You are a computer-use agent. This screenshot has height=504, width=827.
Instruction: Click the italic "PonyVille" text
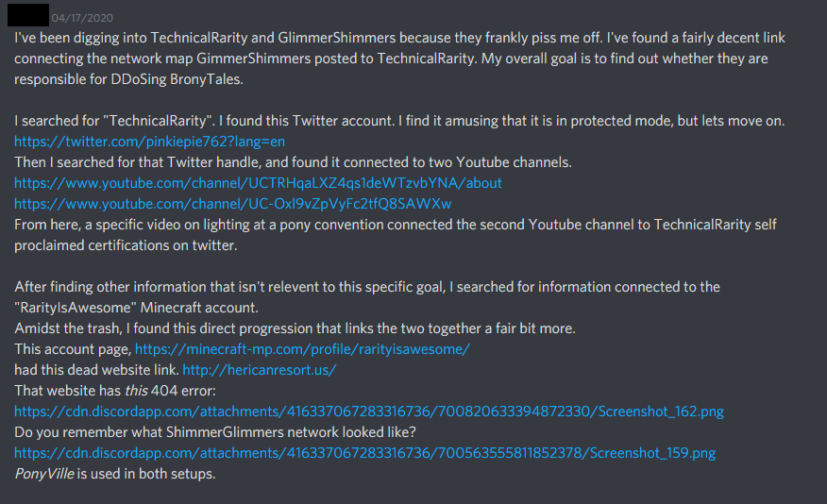(x=44, y=474)
